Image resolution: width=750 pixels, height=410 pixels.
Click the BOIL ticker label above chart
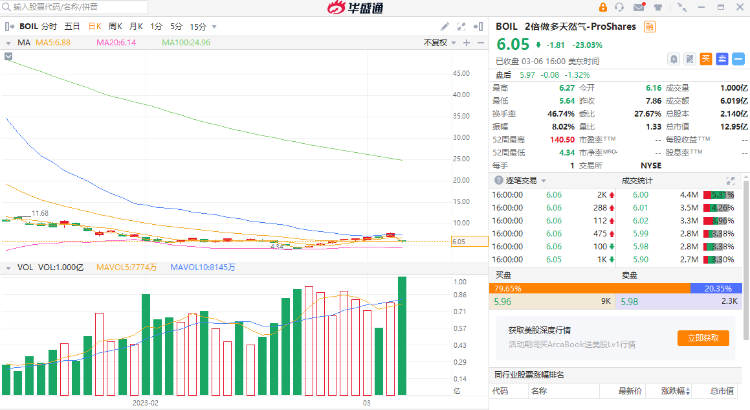(29, 26)
